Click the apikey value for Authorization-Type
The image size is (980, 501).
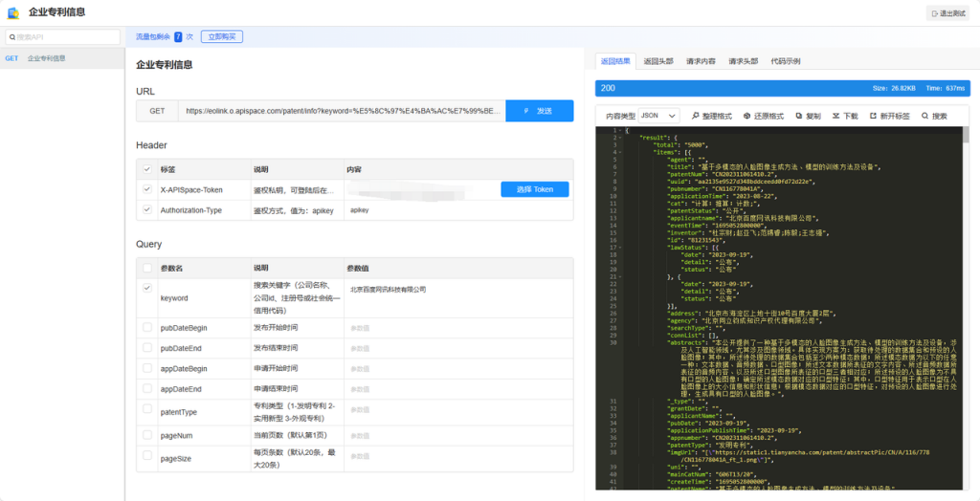pos(360,210)
